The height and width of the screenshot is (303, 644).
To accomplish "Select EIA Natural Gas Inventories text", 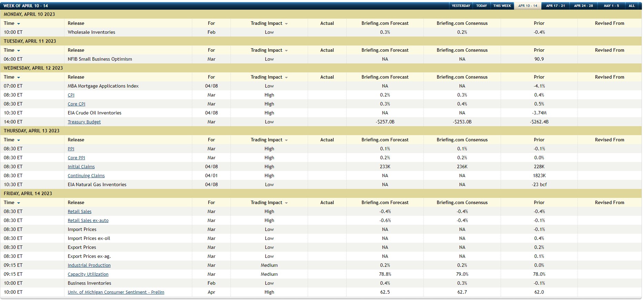I will pos(97,184).
